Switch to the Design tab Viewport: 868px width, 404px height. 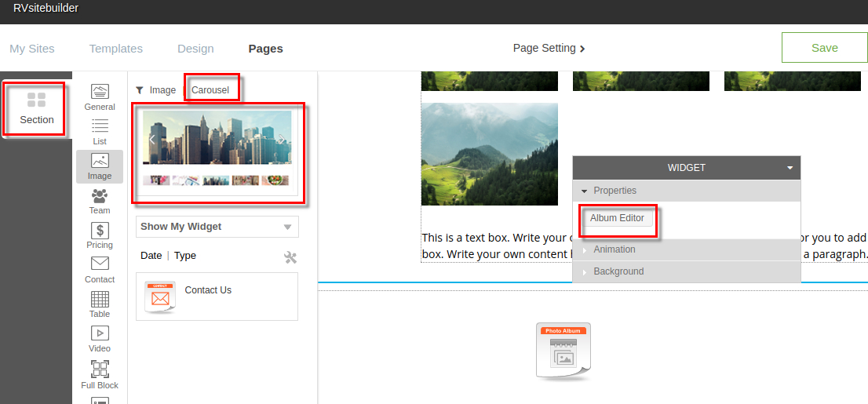pos(195,49)
